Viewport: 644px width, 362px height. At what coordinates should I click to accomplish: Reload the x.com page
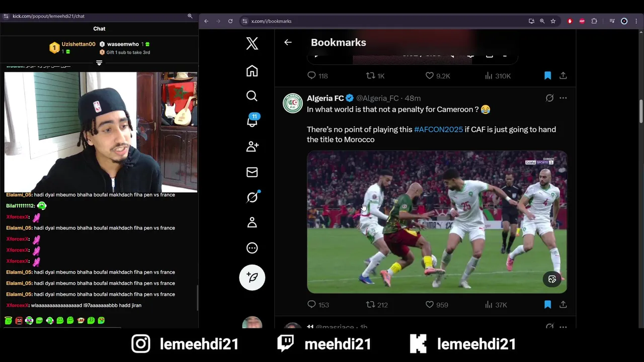coord(230,21)
